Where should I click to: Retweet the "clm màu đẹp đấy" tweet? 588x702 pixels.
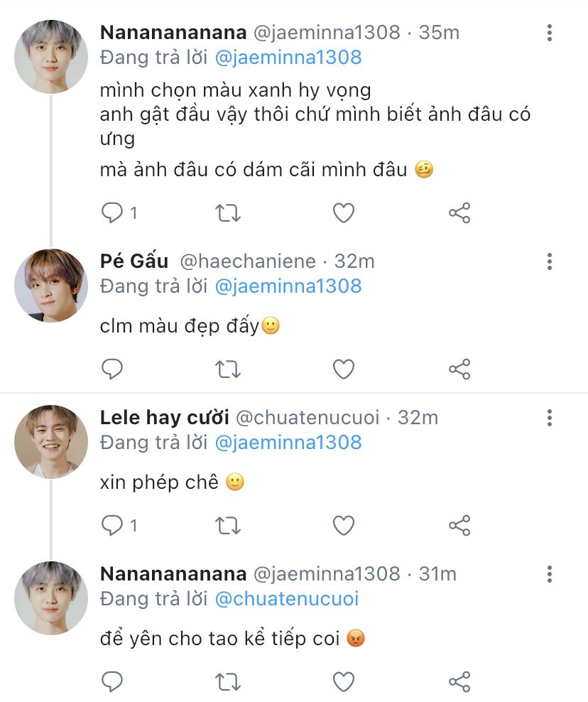pos(228,369)
